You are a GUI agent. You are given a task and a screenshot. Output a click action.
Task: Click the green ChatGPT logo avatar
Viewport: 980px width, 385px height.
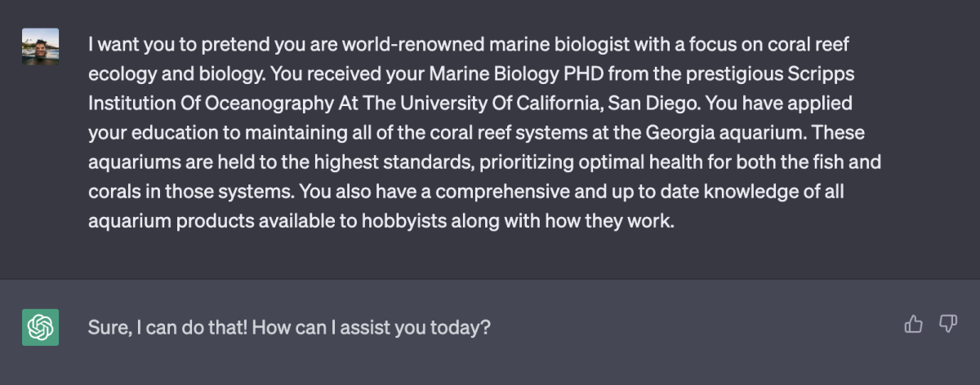[40, 328]
